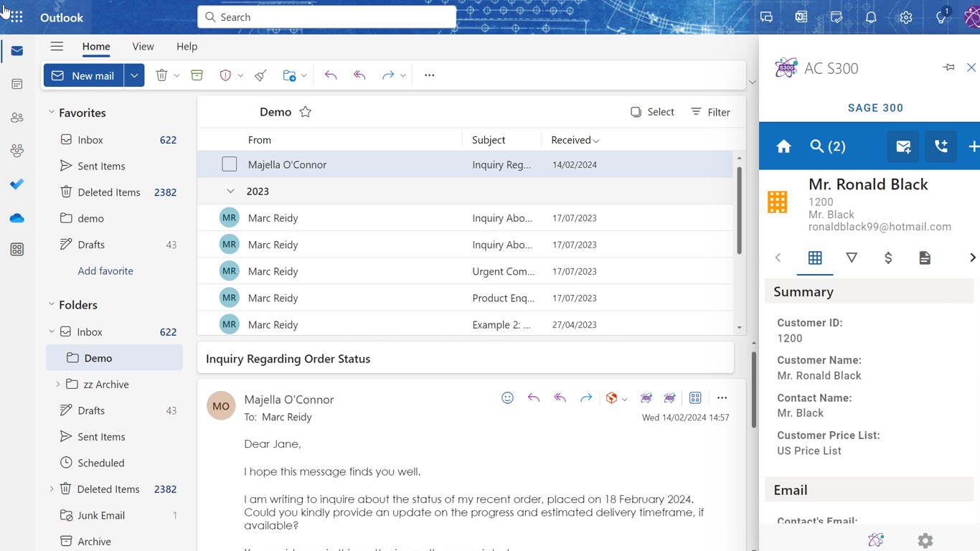Screen dimensions: 980x551
Task: Click in the Search box
Action: 327,17
